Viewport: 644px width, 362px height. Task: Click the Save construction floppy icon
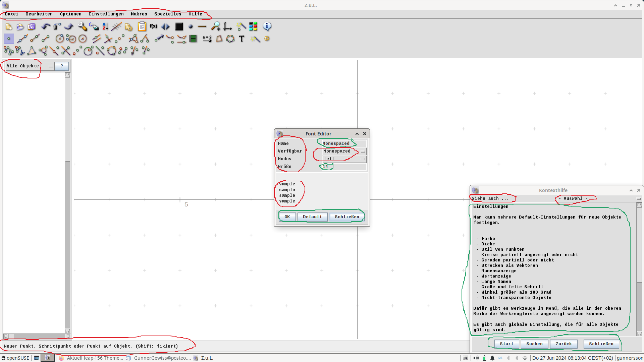pos(32,26)
